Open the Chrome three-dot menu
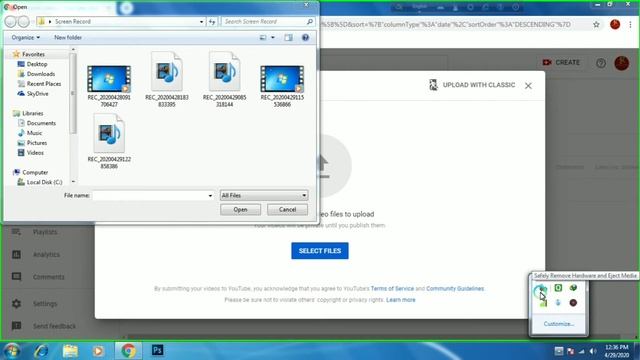This screenshot has height=360, width=640. click(631, 24)
